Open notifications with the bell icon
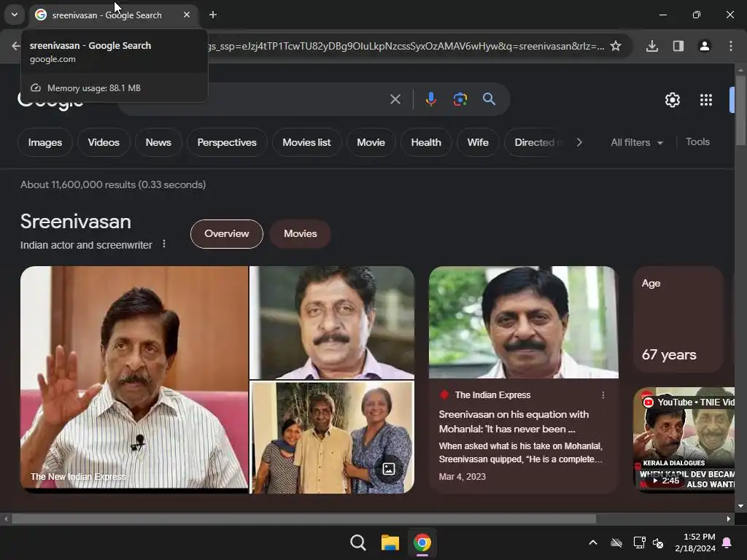 click(727, 542)
